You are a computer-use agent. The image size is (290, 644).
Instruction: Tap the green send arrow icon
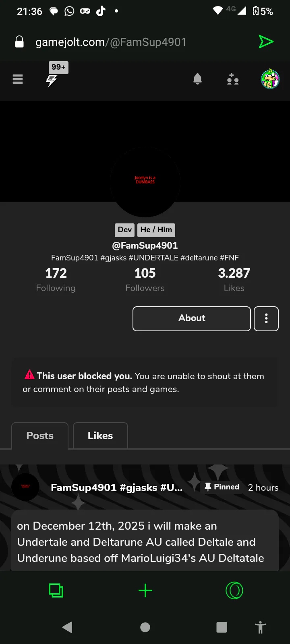266,41
